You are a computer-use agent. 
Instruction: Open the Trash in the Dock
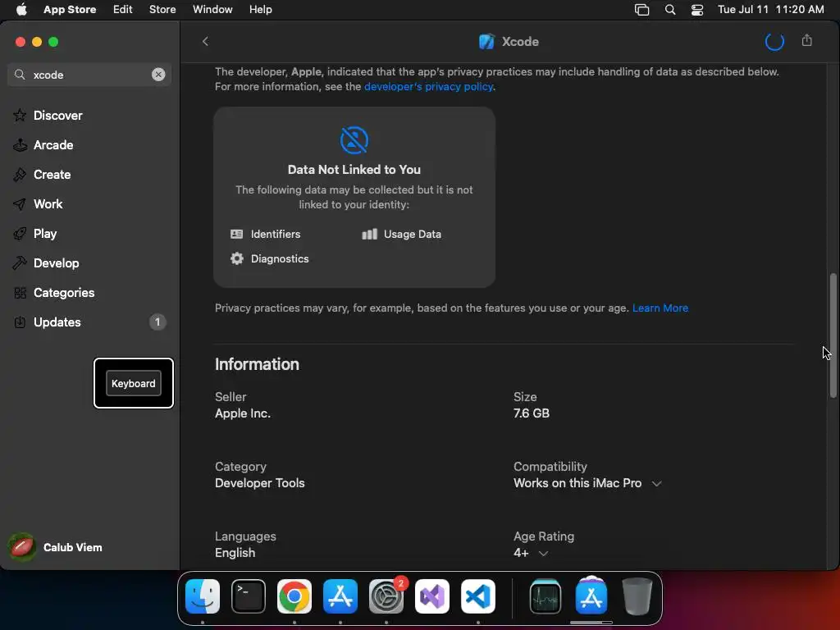(x=637, y=596)
